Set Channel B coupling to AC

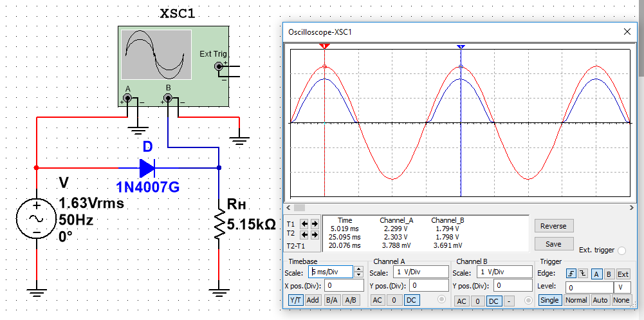coord(462,301)
